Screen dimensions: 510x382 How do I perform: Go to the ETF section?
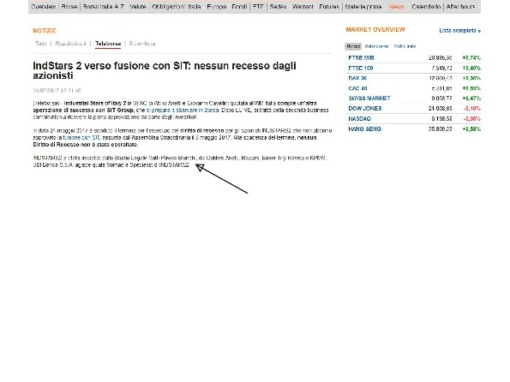point(258,7)
